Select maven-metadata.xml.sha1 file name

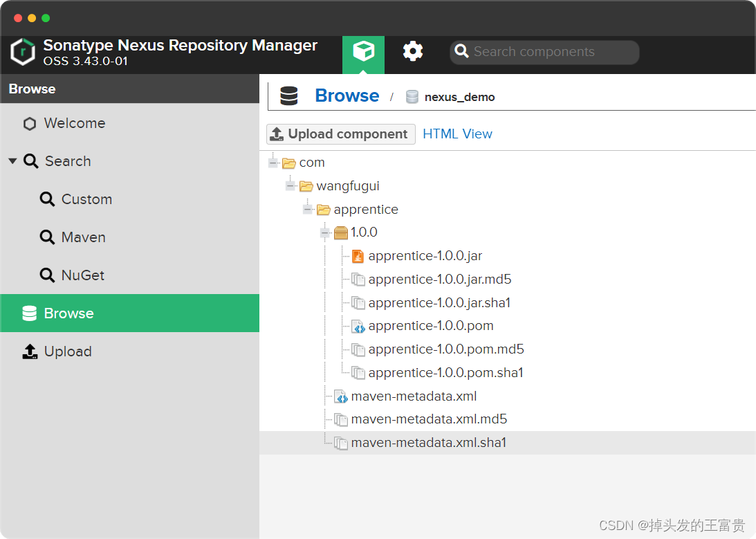pyautogui.click(x=429, y=443)
